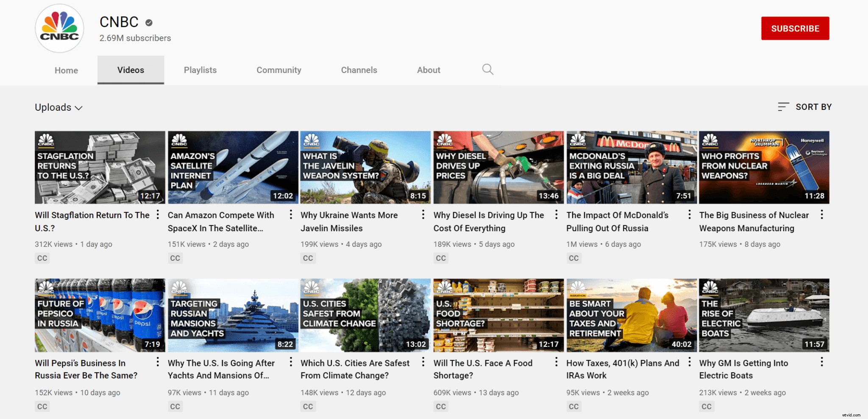Click the CC badge under the Pepsi Russia video
The image size is (868, 419).
(42, 406)
